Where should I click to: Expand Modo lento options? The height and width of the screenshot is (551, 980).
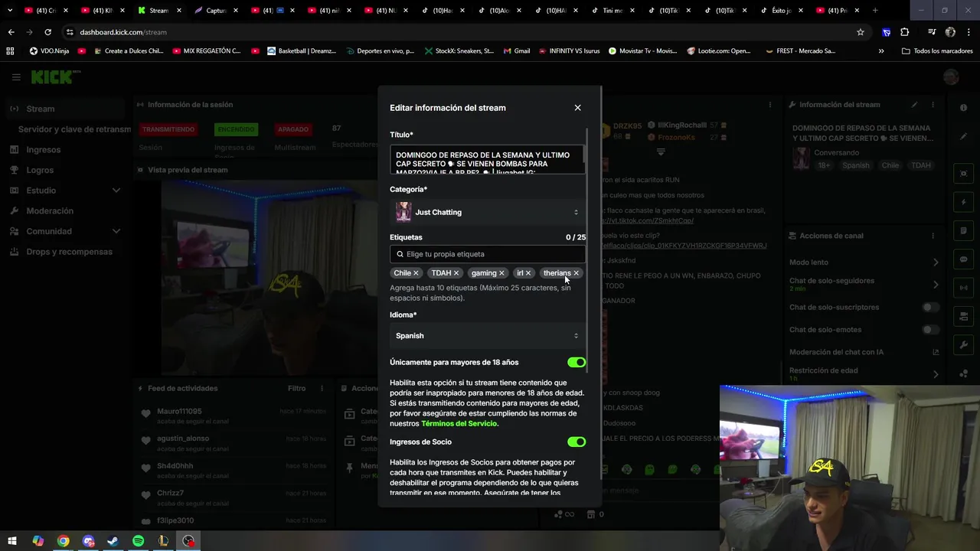point(936,262)
